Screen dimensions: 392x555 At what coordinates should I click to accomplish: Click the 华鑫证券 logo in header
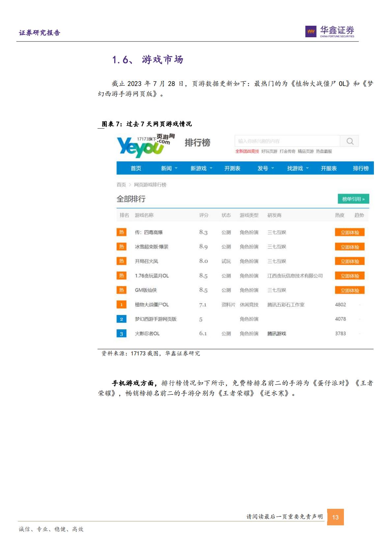tap(330, 32)
